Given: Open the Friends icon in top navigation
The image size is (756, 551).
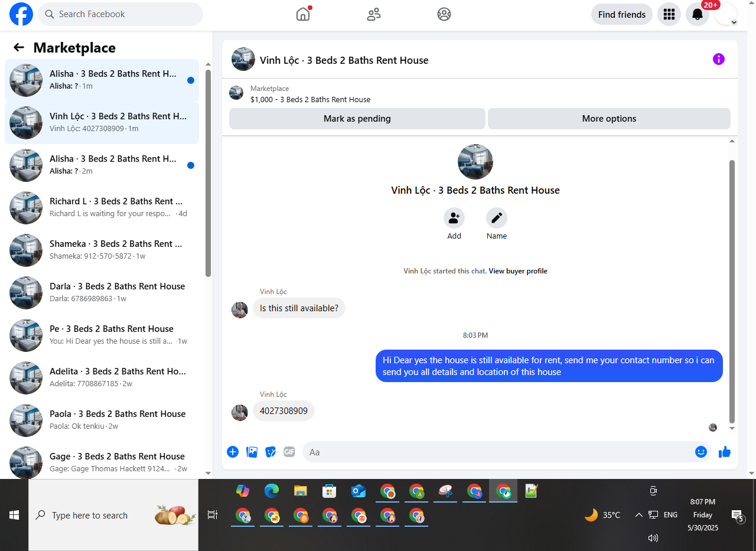Looking at the screenshot, I should [x=374, y=14].
